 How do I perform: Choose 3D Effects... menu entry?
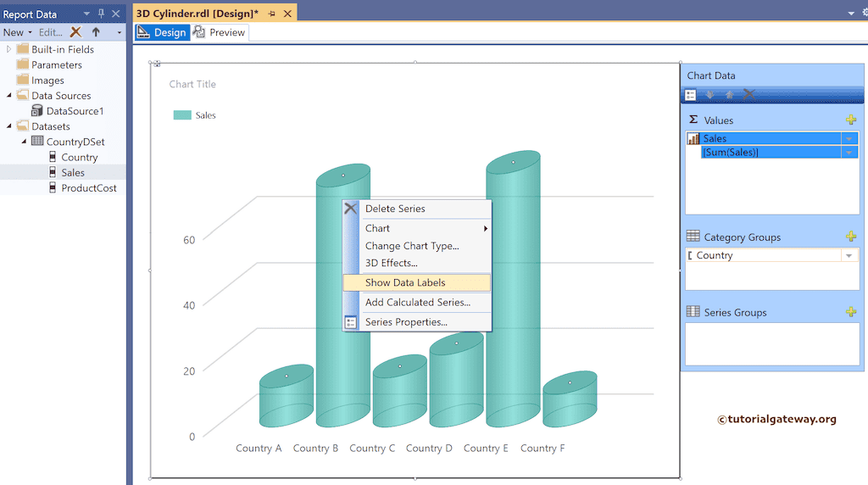417,263
